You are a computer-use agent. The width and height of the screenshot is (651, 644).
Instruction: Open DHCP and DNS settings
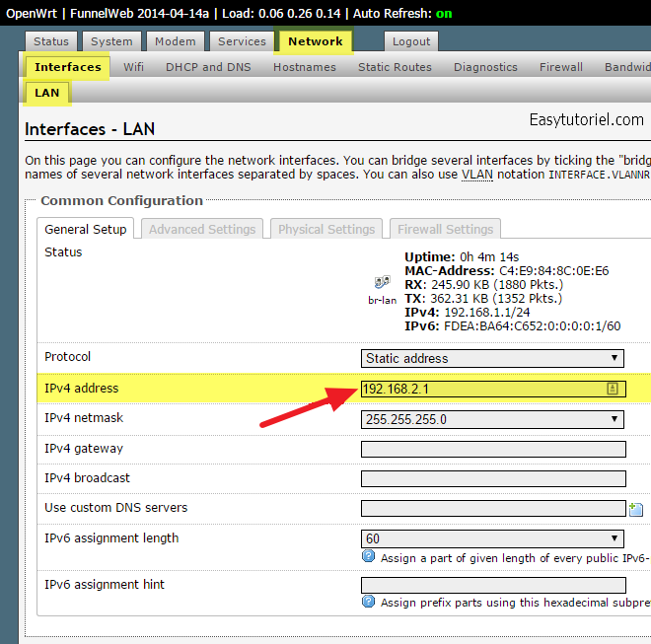[x=208, y=67]
